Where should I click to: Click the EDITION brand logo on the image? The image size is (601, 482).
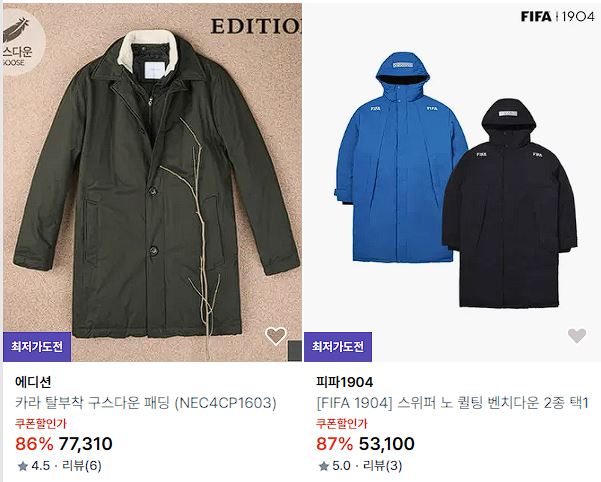pyautogui.click(x=256, y=26)
